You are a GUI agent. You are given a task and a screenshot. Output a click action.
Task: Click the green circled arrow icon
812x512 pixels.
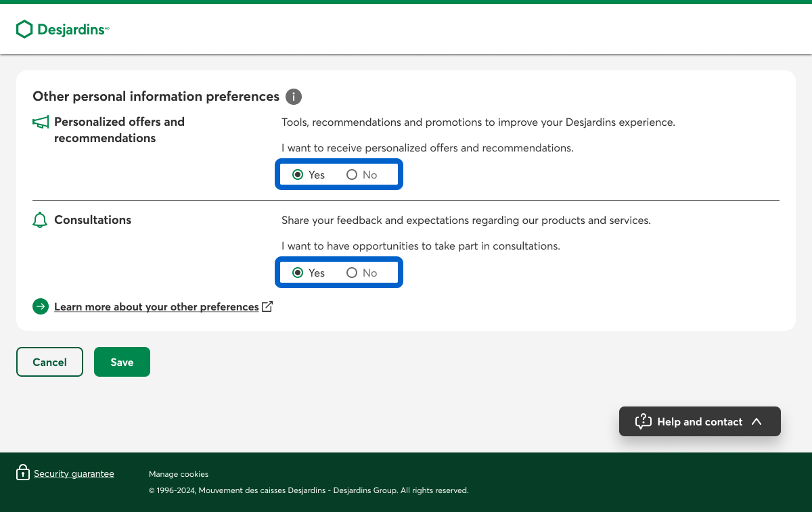[41, 307]
